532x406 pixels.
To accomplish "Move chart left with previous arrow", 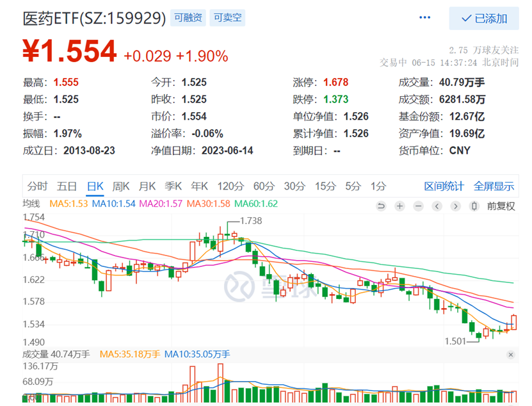I will (437, 206).
